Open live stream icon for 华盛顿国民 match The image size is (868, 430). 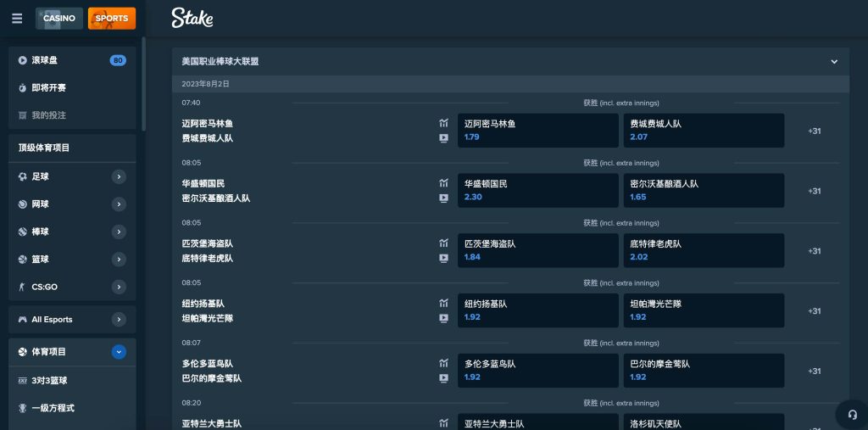443,198
